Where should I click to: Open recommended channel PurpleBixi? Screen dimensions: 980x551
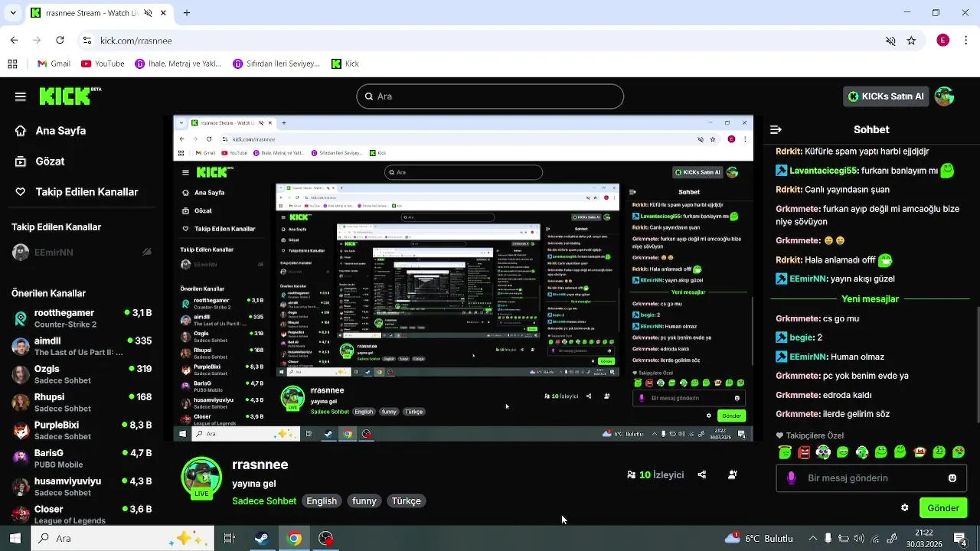[81, 430]
